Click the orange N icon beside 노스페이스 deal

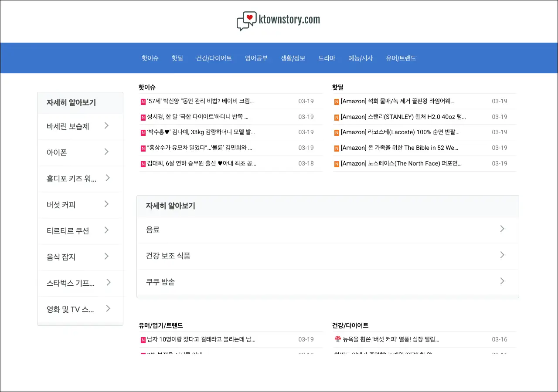[x=337, y=164]
